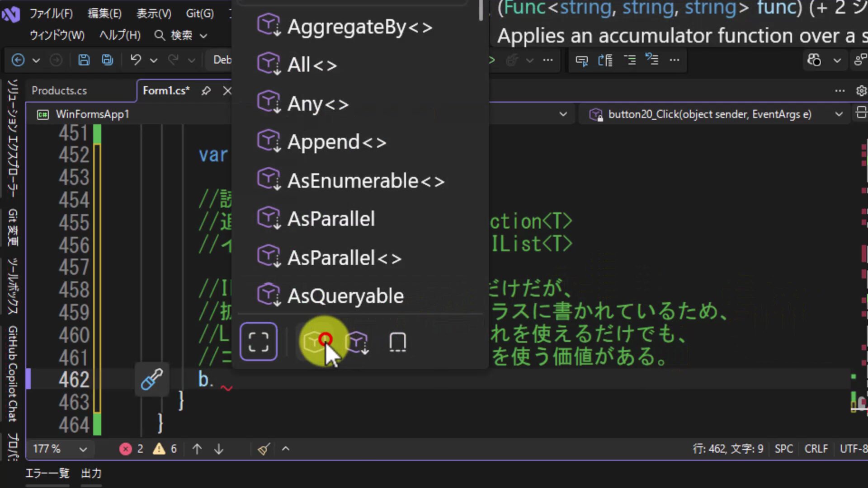Screen dimensions: 868x488
Task: Open the zoom level 177 % dropdown
Action: [83, 449]
